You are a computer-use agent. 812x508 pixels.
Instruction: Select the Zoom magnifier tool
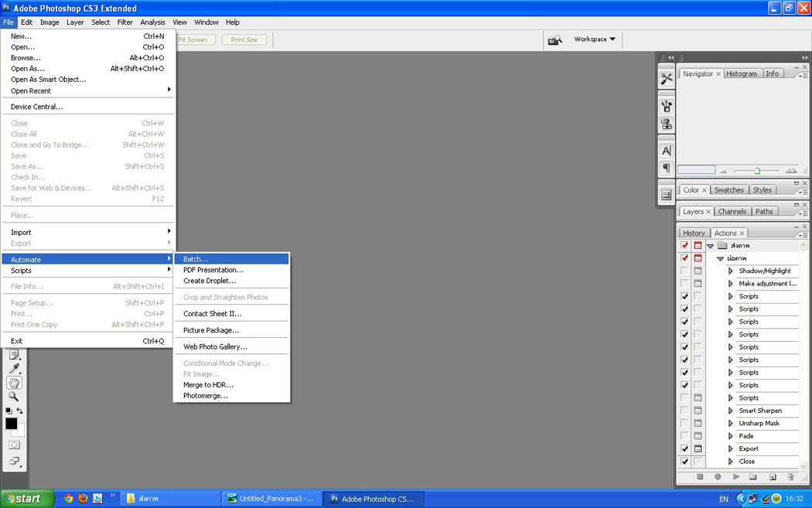click(14, 397)
